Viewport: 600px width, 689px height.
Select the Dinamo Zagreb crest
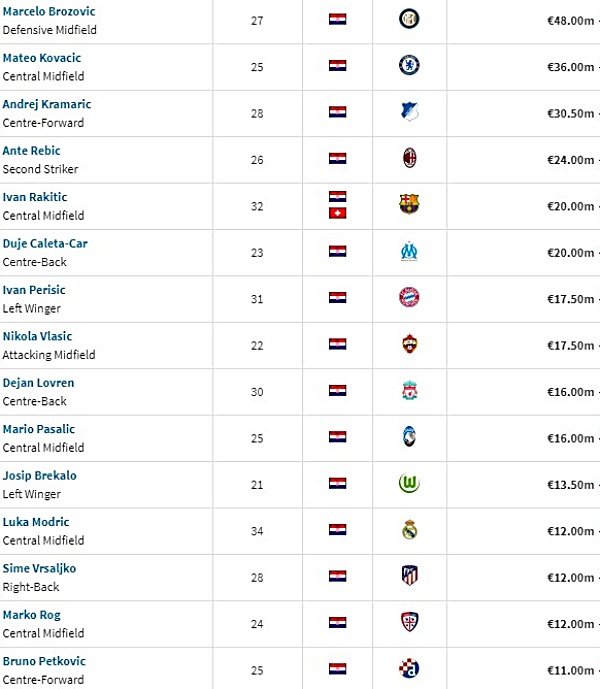(x=409, y=669)
